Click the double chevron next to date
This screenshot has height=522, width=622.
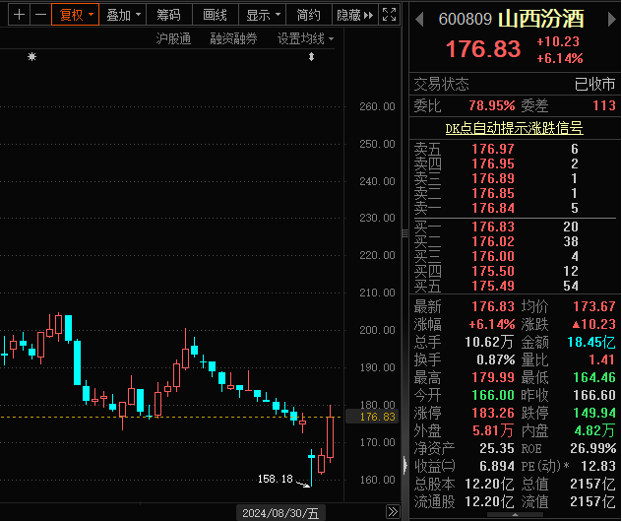393,511
